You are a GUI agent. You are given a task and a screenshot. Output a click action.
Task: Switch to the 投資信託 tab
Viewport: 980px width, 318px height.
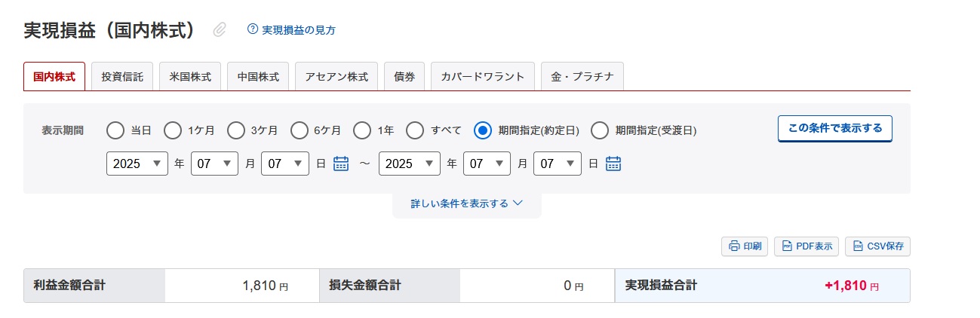coord(122,77)
